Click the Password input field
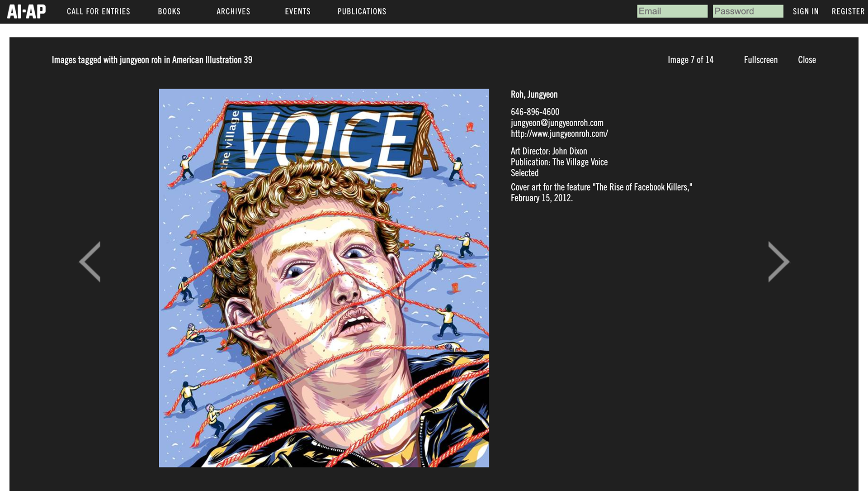868x491 pixels. pos(748,11)
